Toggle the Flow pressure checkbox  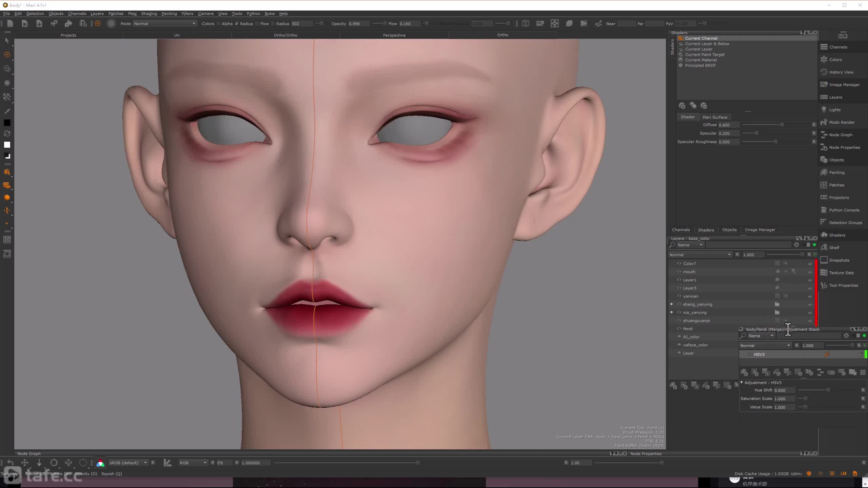257,24
